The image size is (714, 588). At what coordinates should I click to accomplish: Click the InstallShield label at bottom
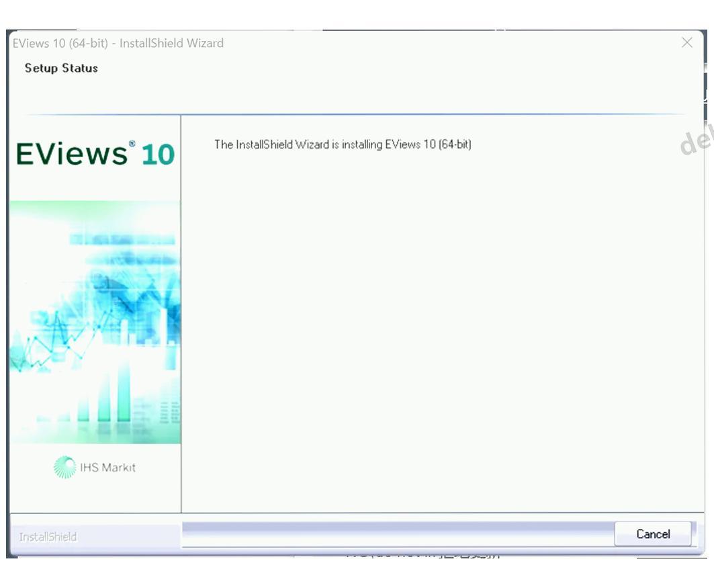pos(48,537)
